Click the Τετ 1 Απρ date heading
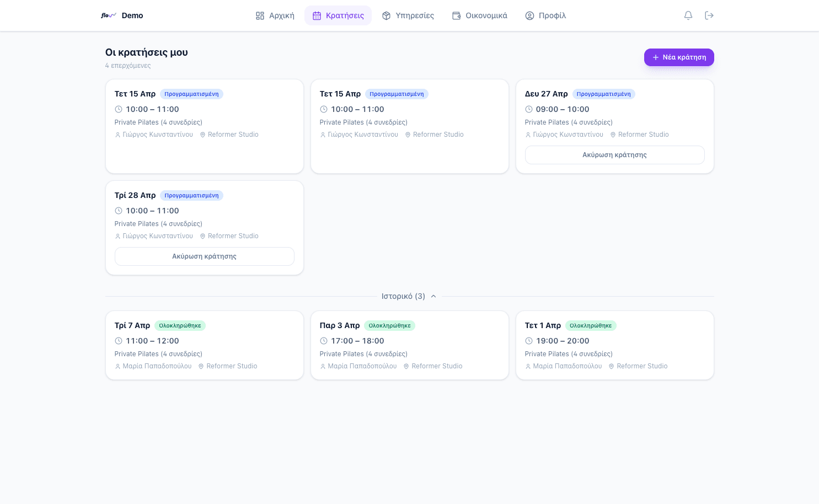The image size is (819, 504). coord(543,325)
